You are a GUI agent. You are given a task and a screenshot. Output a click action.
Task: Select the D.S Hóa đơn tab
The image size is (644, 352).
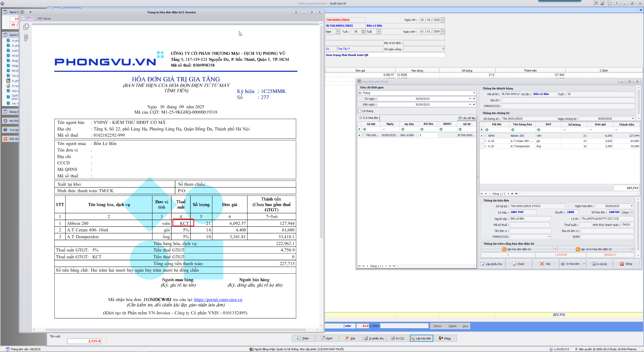369,118
